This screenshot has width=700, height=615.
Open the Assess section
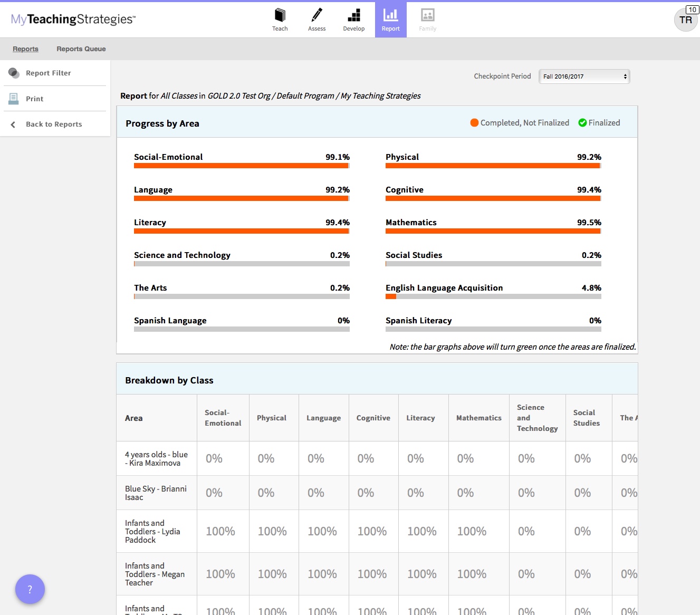(317, 19)
